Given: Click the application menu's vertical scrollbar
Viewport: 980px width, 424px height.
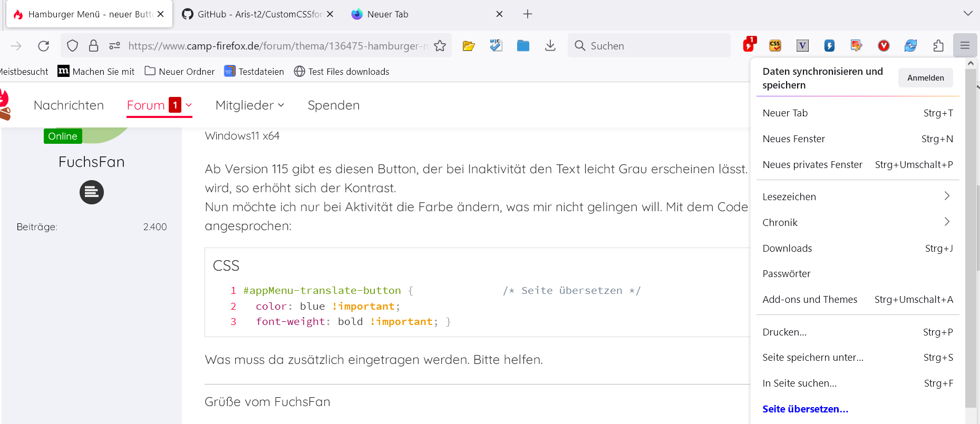Looking at the screenshot, I should point(971,237).
